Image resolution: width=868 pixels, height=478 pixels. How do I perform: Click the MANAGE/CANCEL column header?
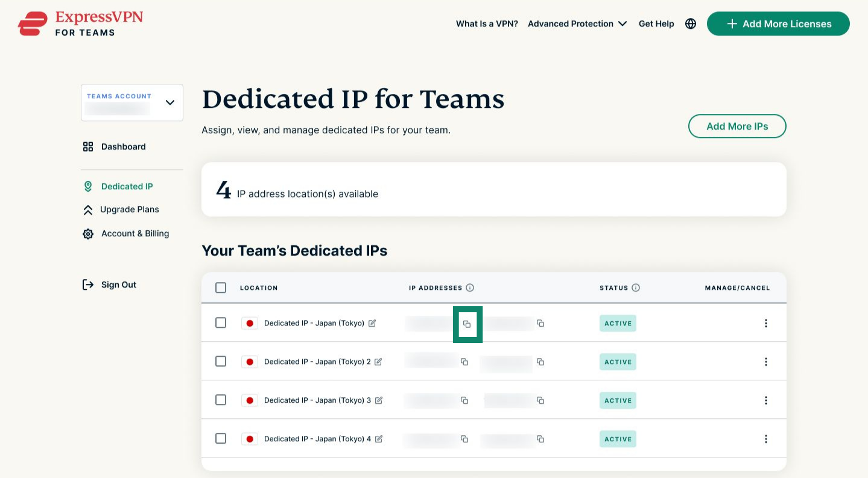click(x=737, y=288)
